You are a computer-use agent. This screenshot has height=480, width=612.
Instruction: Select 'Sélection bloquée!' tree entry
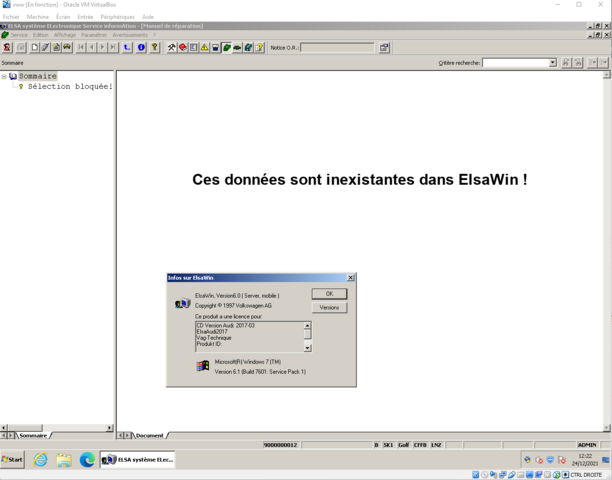point(70,86)
